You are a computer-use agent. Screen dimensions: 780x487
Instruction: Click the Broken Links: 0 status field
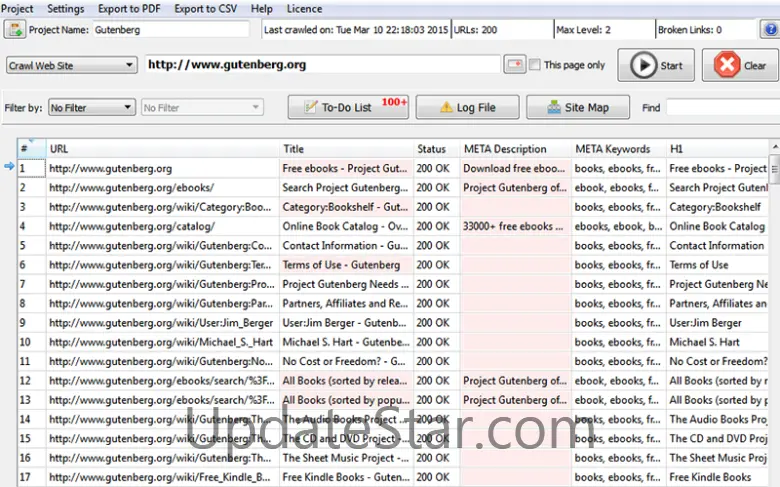706,30
